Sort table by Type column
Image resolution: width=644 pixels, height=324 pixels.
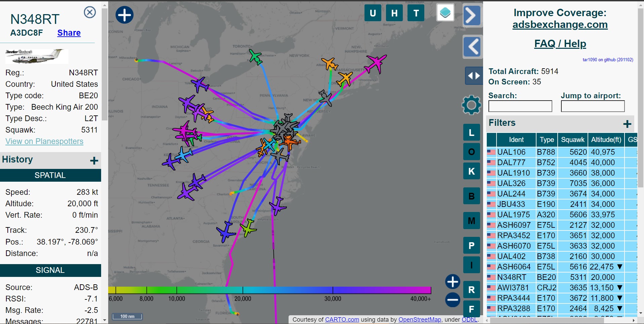[x=547, y=140]
